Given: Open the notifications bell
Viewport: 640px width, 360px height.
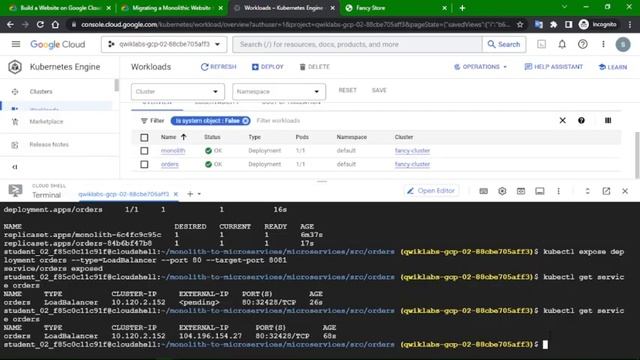Looking at the screenshot, I should point(562,44).
